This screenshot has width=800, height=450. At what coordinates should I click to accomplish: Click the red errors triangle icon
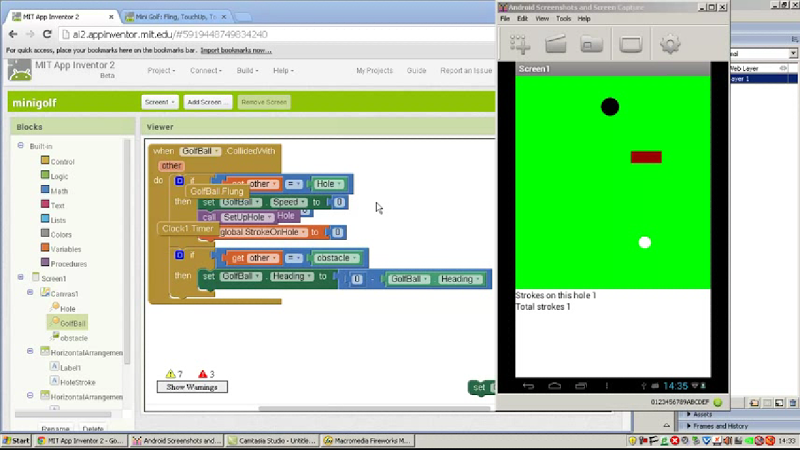point(203,374)
